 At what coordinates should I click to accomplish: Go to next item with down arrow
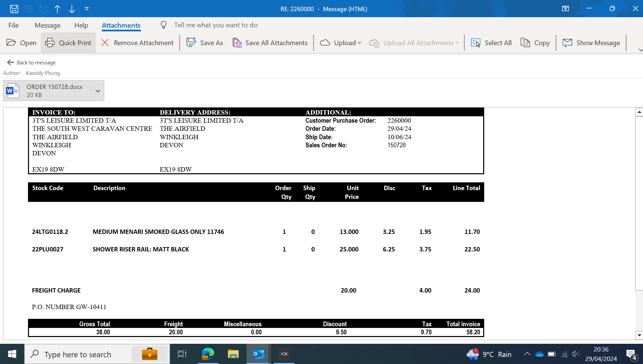(x=72, y=9)
